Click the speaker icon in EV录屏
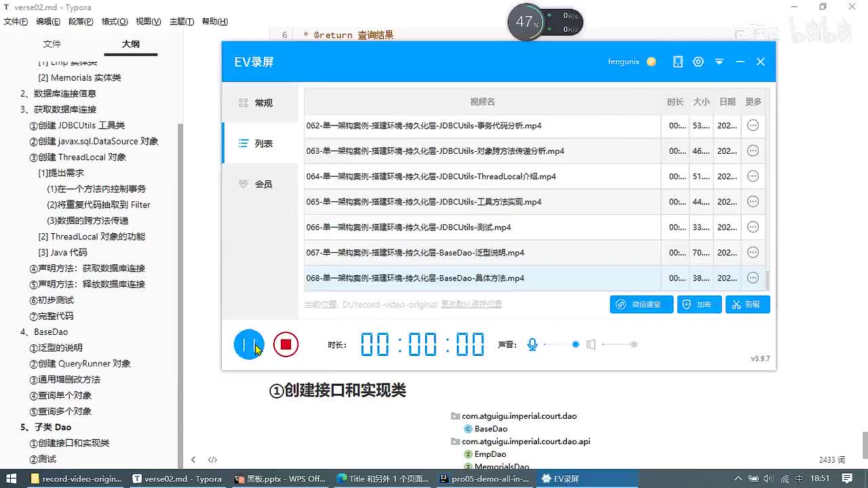 [x=591, y=344]
